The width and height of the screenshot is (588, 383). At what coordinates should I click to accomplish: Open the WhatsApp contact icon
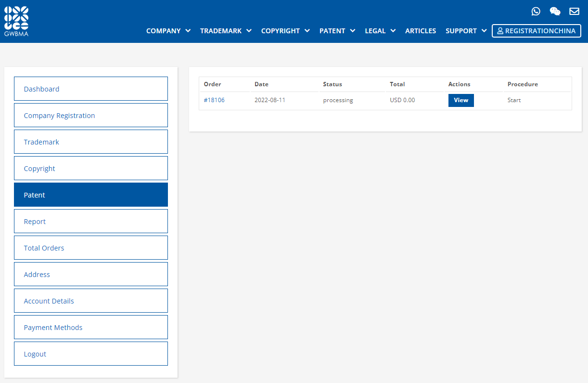[536, 11]
